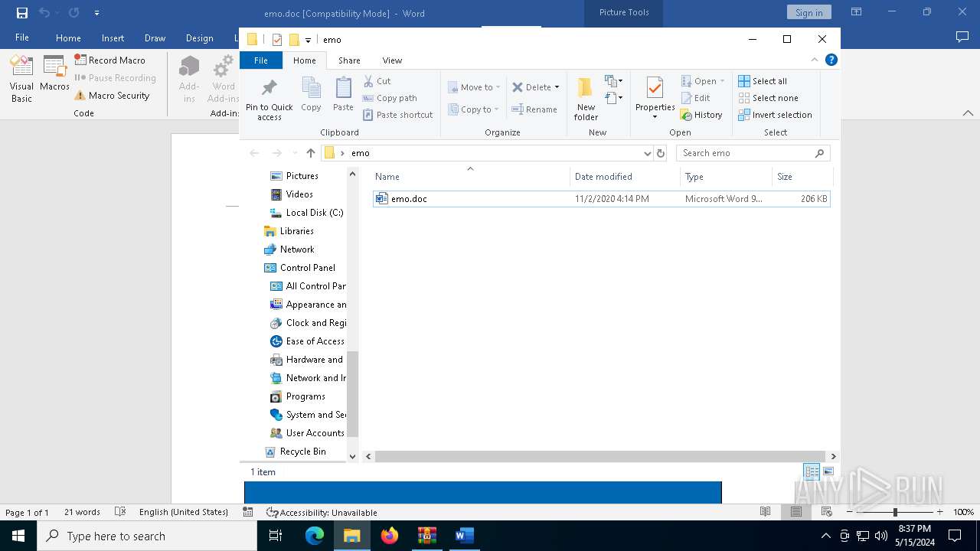Click the Search emo field
Screen dimensions: 980x551
click(x=753, y=153)
